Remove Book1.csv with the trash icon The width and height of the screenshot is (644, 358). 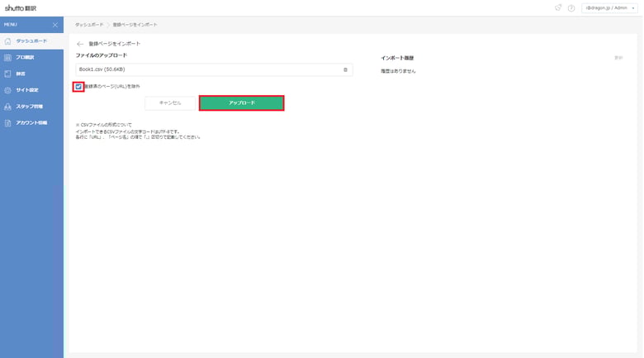click(x=345, y=70)
